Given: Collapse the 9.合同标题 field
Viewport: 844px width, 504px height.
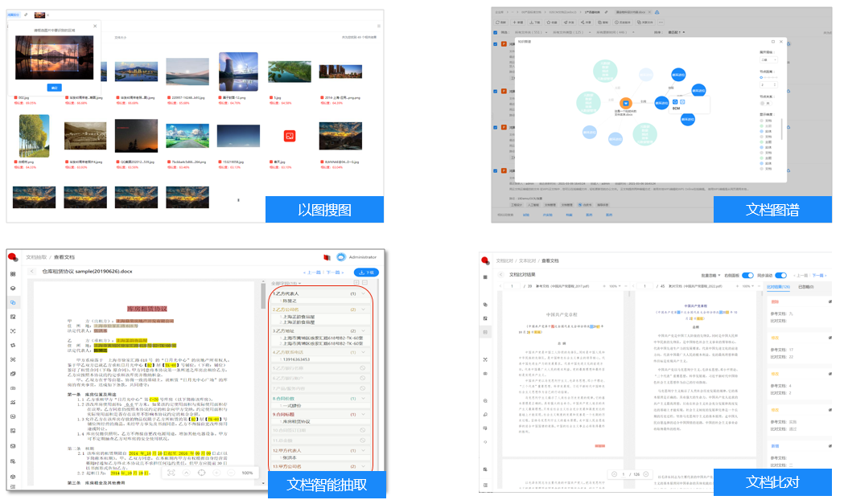Looking at the screenshot, I should 364,414.
